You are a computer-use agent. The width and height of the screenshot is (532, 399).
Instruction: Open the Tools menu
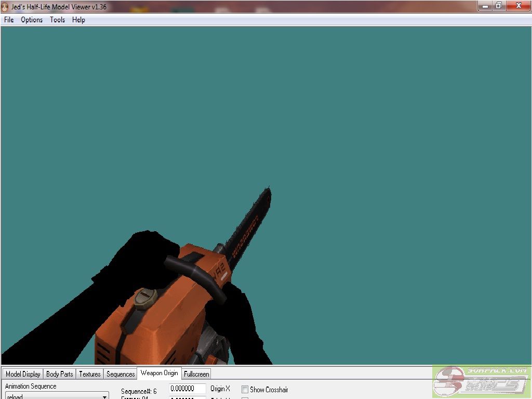(57, 20)
